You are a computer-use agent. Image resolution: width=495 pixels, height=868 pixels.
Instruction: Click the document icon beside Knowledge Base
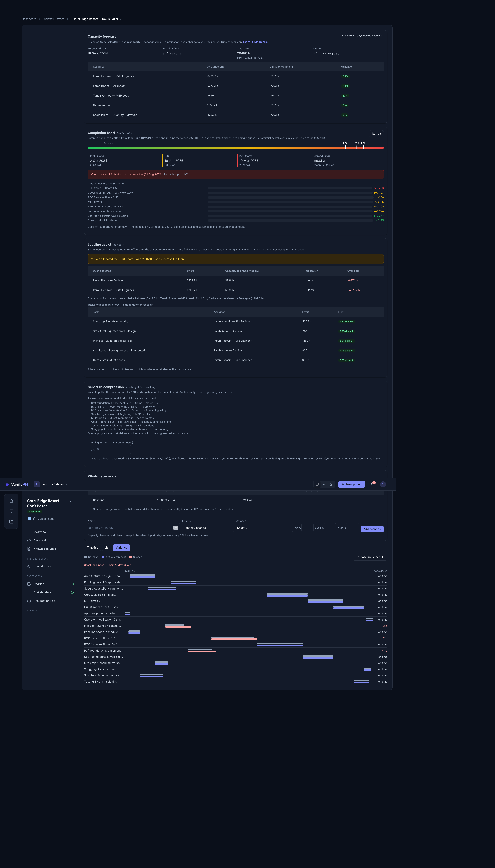[29, 549]
